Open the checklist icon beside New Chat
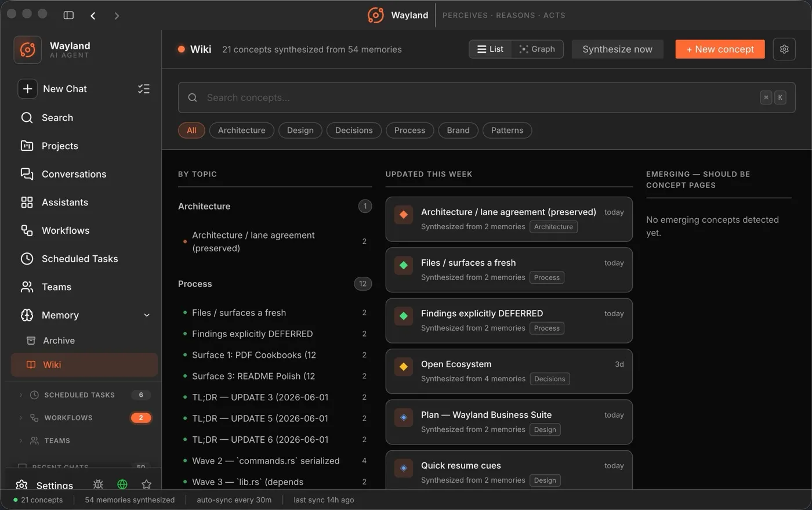 pos(143,89)
